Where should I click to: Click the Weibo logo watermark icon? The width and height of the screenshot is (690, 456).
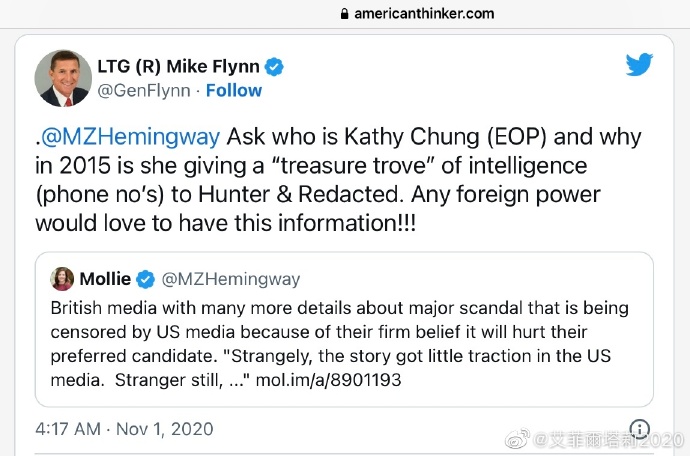pyautogui.click(x=519, y=438)
